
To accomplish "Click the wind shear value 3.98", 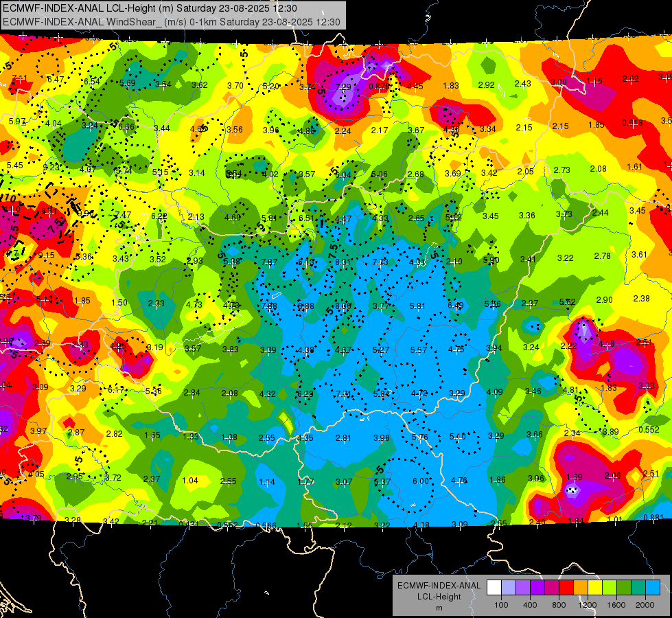I will (x=382, y=438).
